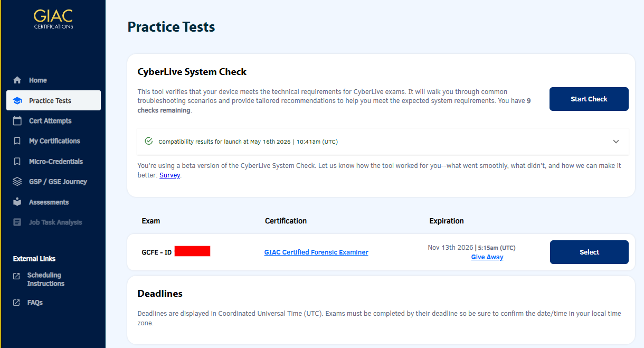Click the External Links sidebar heading

tap(34, 259)
